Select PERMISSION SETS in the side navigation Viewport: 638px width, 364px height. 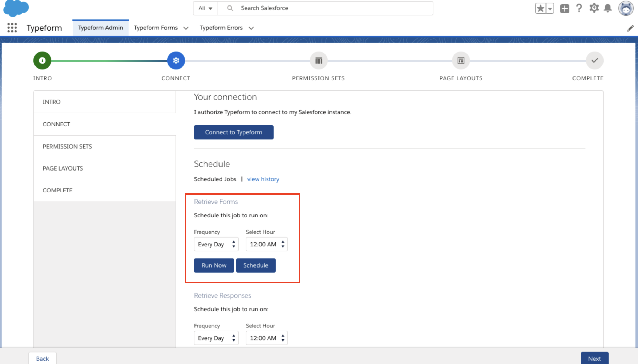point(105,146)
